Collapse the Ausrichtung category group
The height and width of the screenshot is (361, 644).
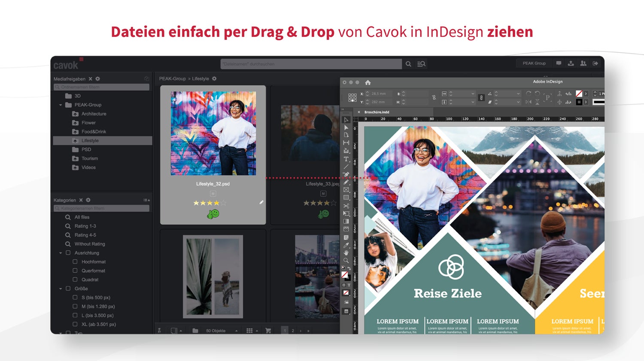point(61,253)
